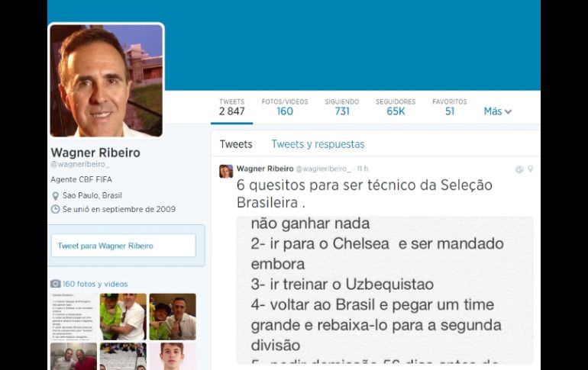Screen dimensions: 588x370
Task: Click the clock icon beside join date
Action: 55,209
